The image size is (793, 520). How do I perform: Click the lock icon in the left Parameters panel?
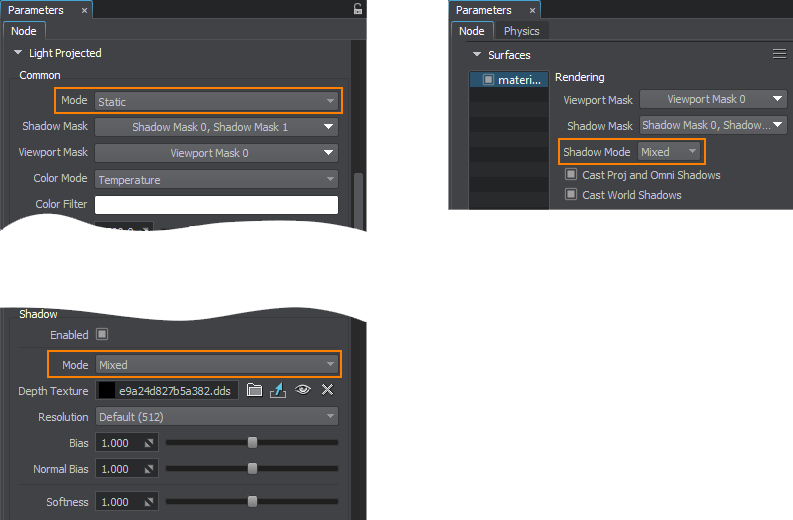coord(358,9)
